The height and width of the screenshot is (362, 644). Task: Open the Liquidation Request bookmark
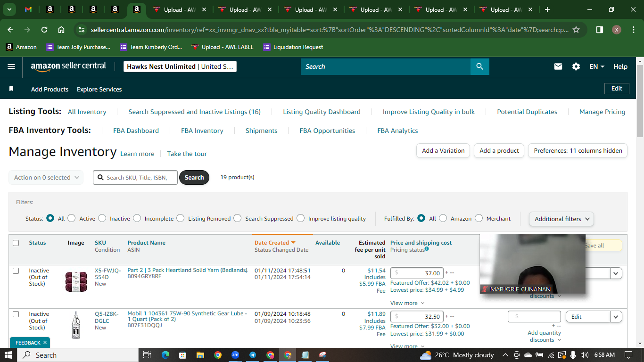293,47
